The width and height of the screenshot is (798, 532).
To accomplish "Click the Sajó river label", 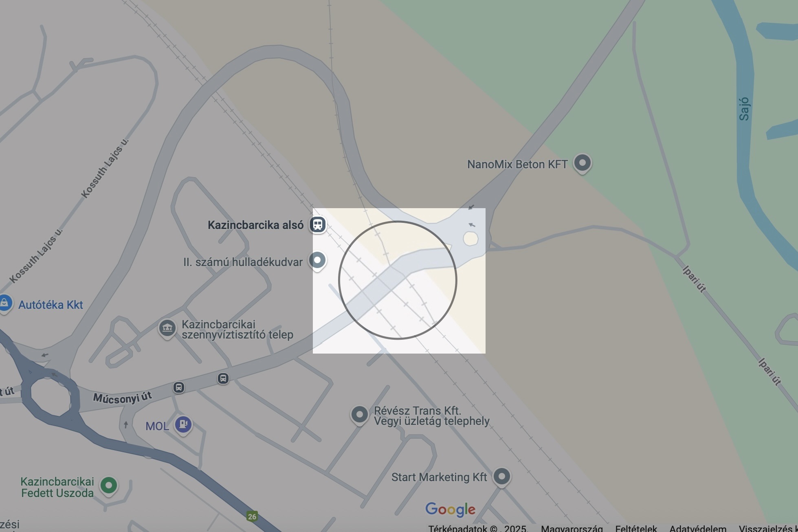I will coord(744,109).
